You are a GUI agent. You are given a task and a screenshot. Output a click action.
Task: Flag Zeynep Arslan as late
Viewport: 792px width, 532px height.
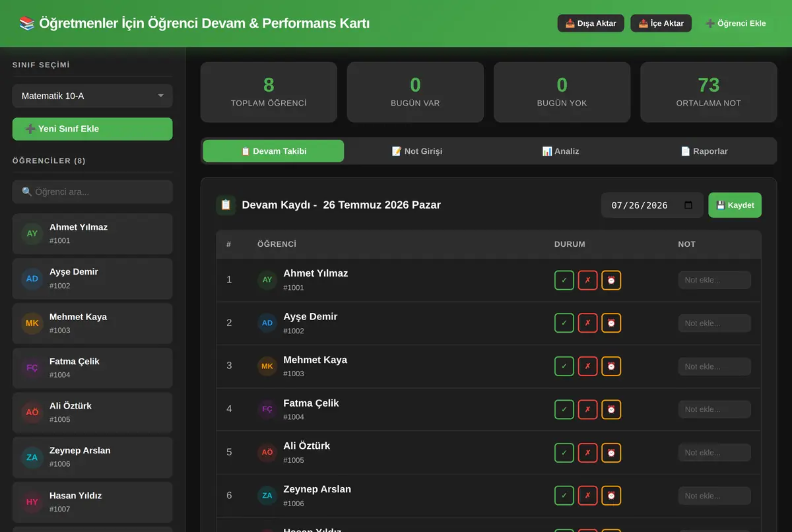(x=611, y=496)
